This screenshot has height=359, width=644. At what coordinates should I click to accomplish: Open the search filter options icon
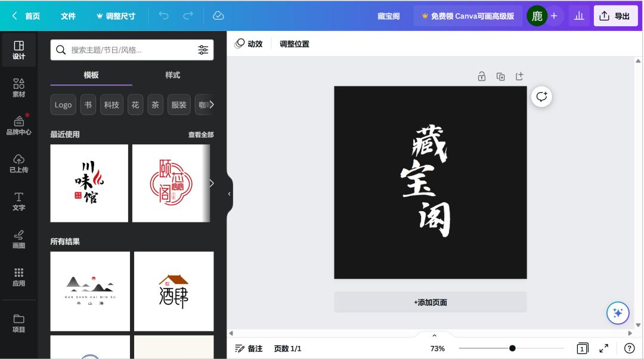(x=203, y=50)
